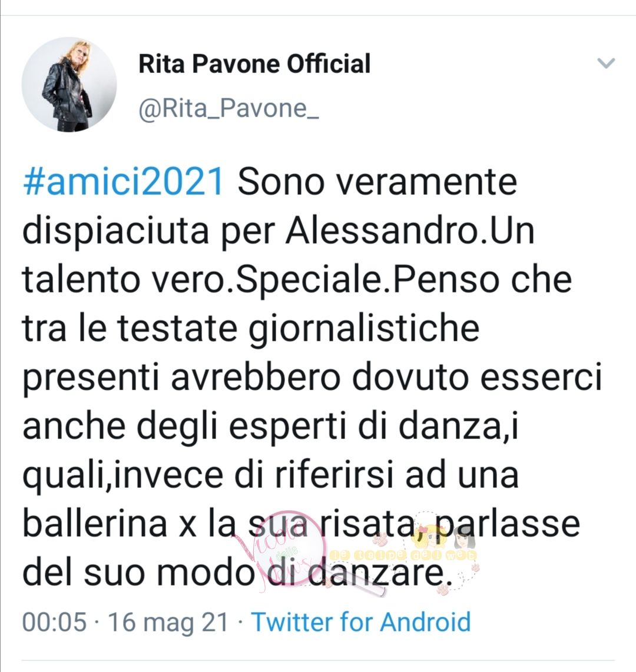Open the #amici2021 hashtag
The image size is (636, 672).
click(x=124, y=182)
